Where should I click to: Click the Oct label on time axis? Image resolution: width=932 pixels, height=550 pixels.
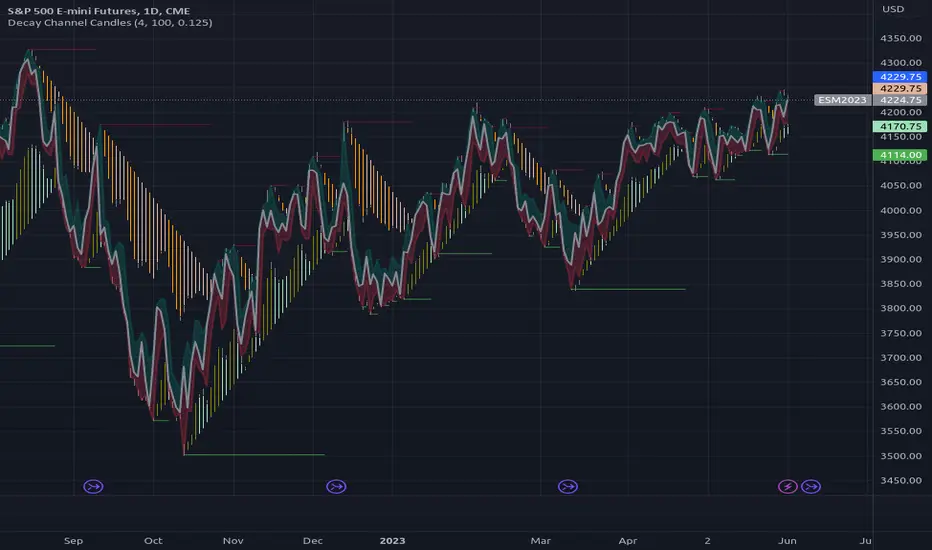(153, 540)
